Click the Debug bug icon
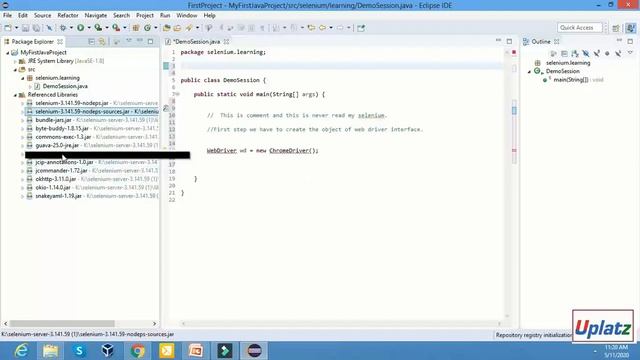Screen dimensions: 640x360 click(63, 28)
